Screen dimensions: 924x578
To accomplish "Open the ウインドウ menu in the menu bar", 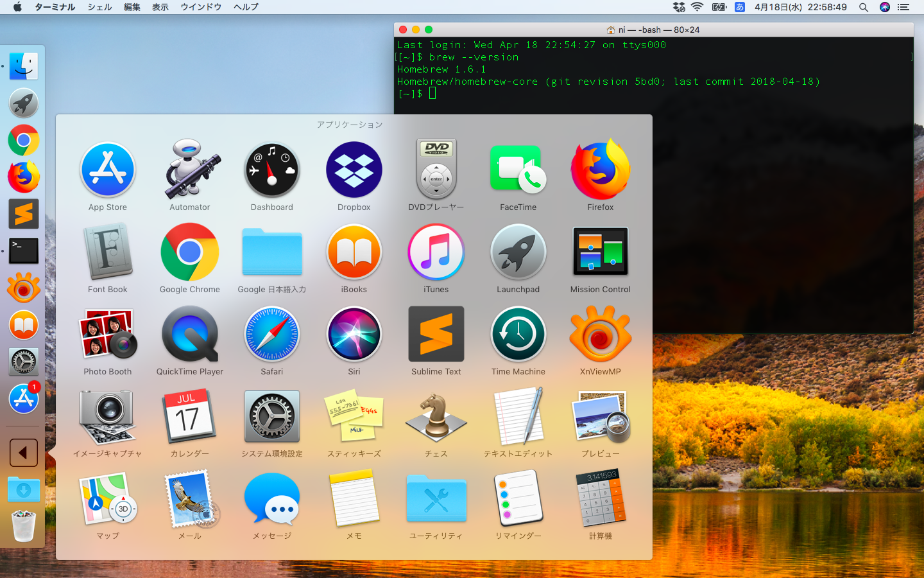I will click(x=201, y=7).
